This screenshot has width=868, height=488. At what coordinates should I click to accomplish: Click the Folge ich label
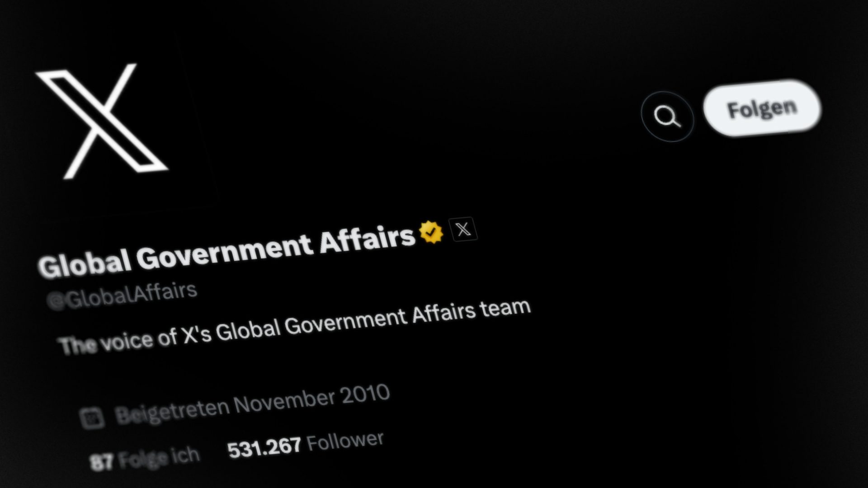pyautogui.click(x=159, y=457)
